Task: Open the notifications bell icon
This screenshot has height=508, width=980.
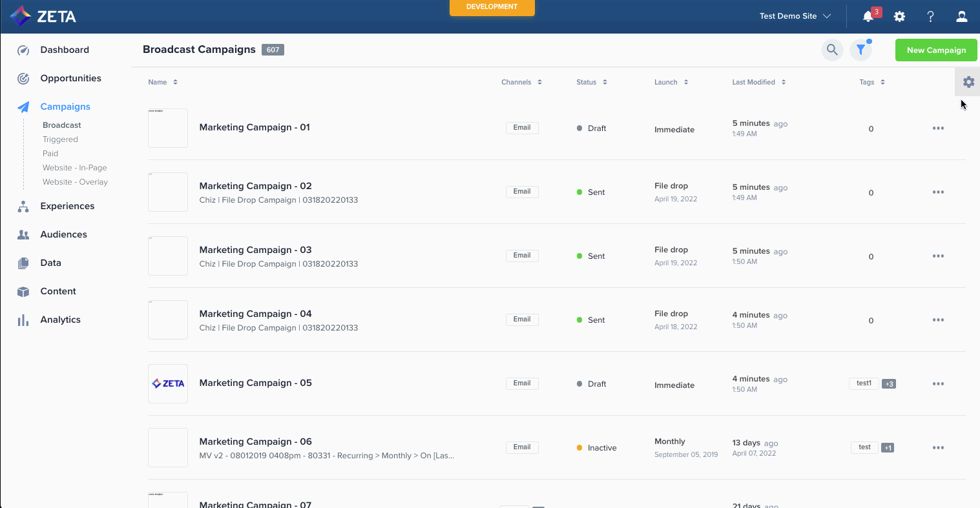Action: [868, 17]
